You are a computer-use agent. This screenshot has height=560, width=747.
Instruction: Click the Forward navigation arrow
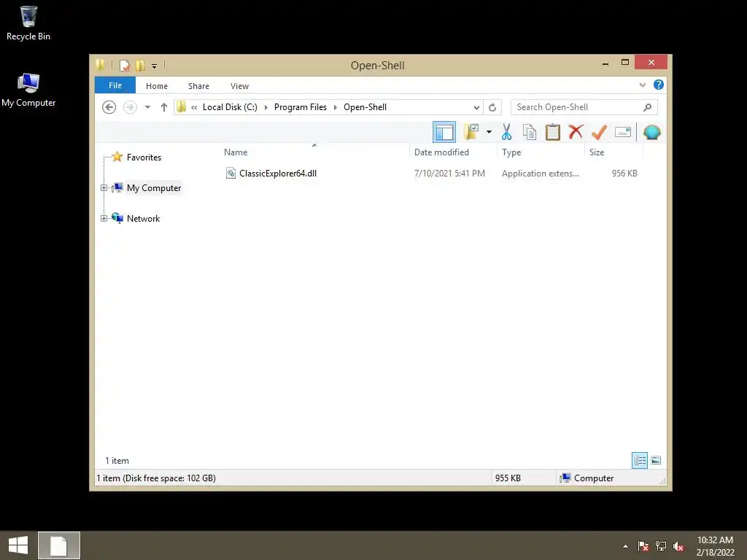point(130,107)
